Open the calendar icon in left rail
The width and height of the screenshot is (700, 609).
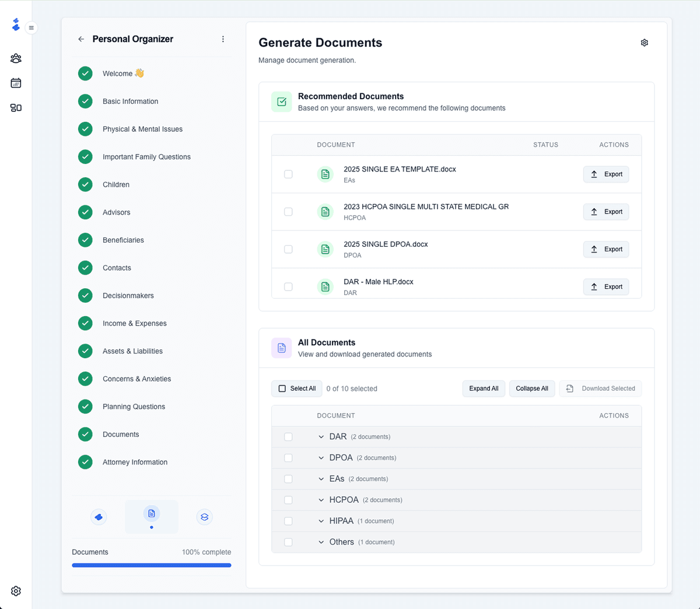point(16,83)
